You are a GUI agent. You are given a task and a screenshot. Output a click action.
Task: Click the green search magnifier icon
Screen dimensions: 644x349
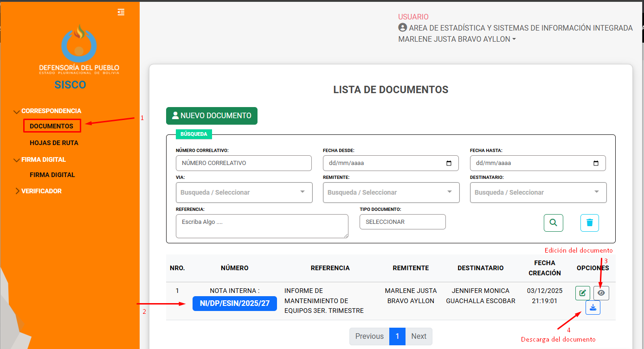pyautogui.click(x=553, y=223)
